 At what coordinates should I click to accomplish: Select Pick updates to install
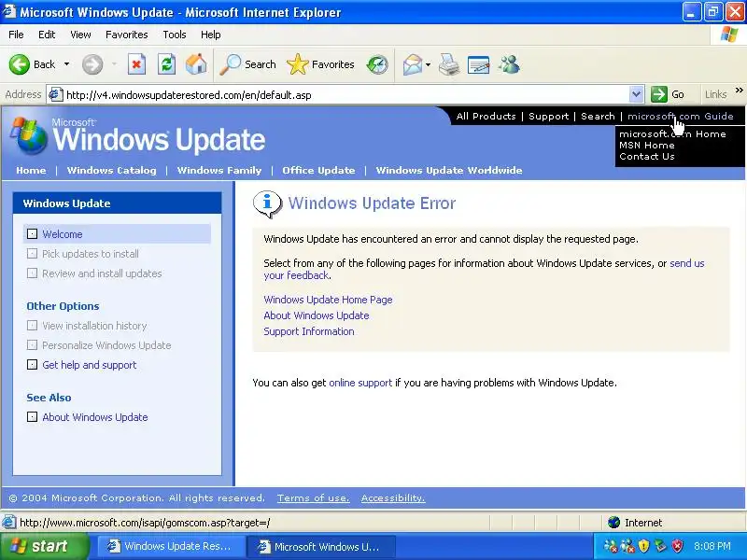coord(91,254)
